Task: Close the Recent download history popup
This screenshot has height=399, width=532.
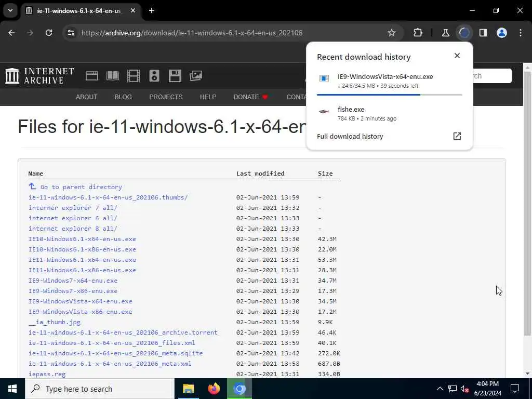Action: click(x=457, y=56)
